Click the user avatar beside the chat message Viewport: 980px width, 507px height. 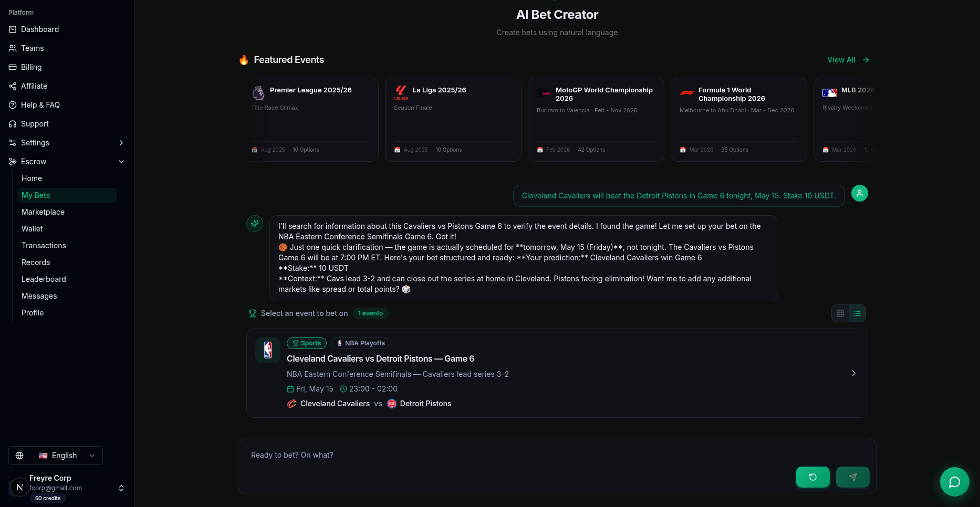point(860,193)
